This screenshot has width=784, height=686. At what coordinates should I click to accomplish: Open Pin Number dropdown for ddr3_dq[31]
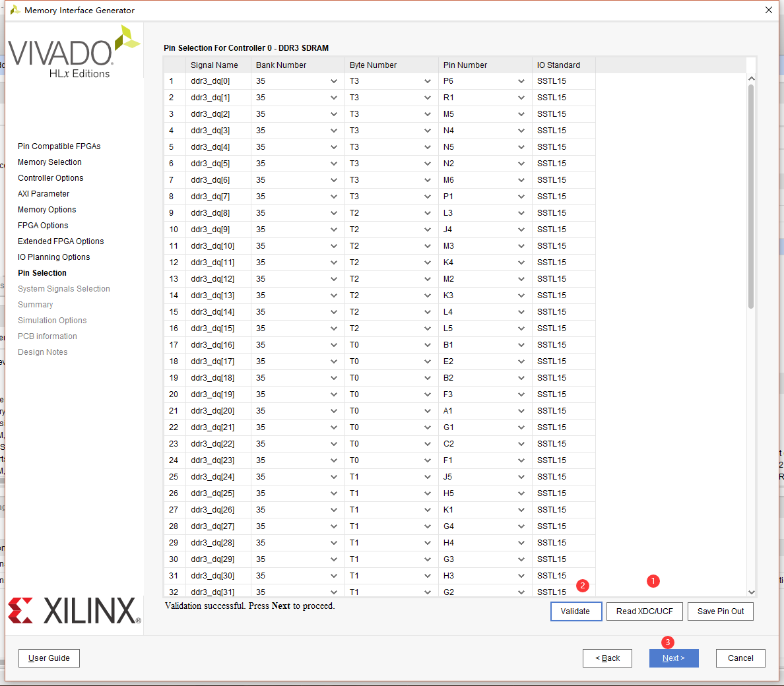[x=521, y=592]
